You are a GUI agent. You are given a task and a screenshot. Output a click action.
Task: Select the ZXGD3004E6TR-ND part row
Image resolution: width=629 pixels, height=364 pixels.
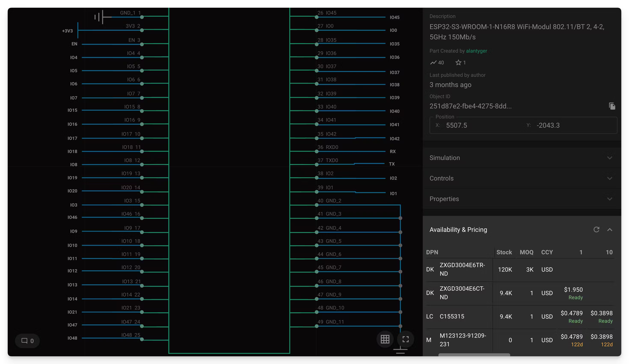coord(520,269)
